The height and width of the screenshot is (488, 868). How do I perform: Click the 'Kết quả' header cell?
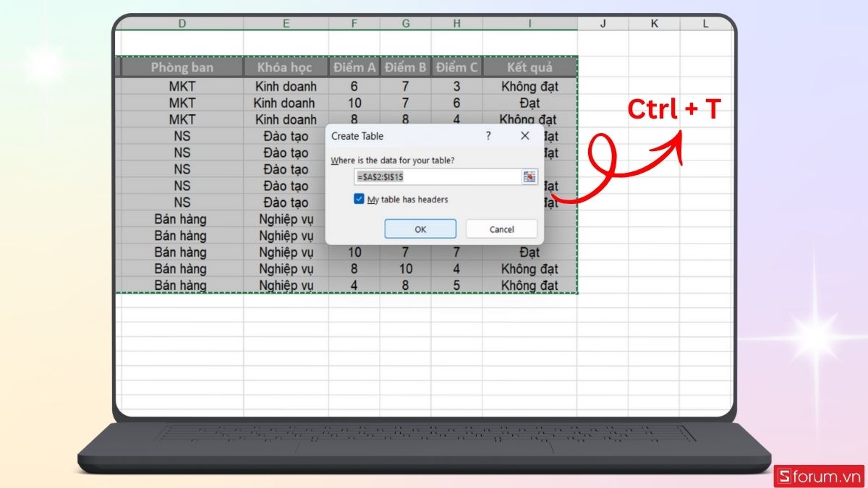pos(529,67)
